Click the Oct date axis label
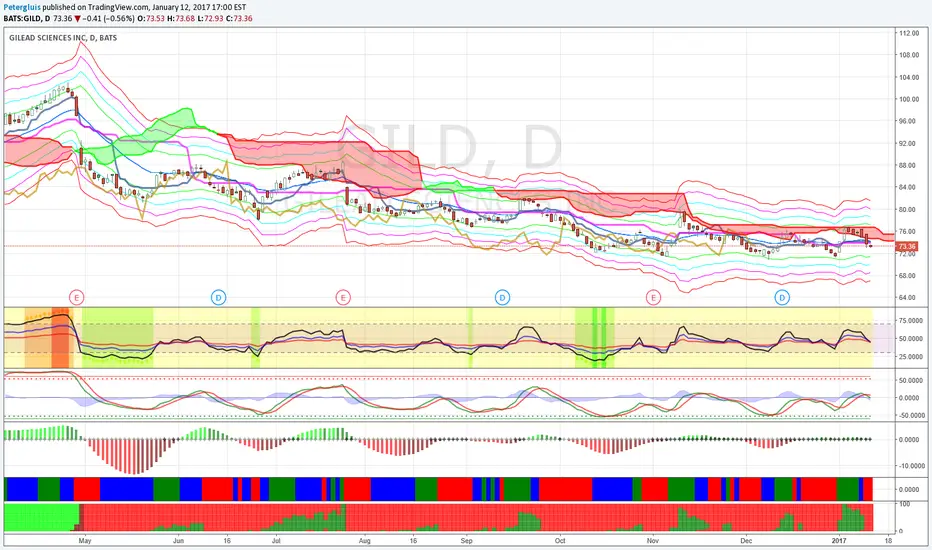This screenshot has height=550, width=932. [x=560, y=540]
